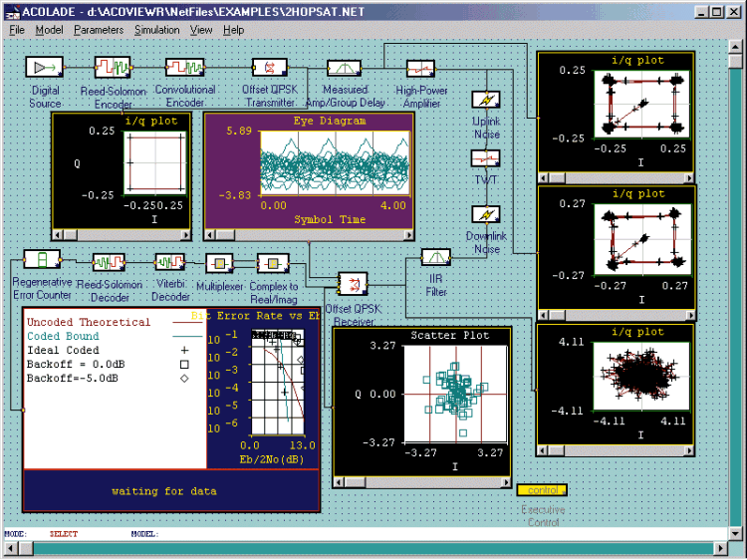
Task: Click the Uplink Noise block icon
Action: (x=485, y=100)
